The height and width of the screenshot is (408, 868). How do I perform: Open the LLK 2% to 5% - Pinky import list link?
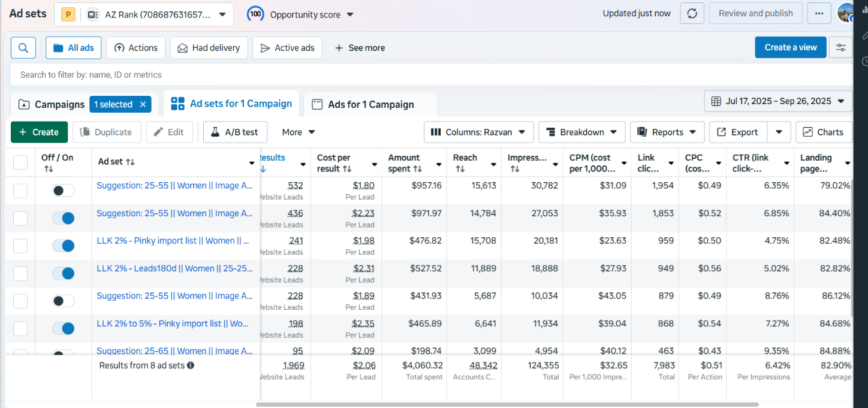pos(173,324)
